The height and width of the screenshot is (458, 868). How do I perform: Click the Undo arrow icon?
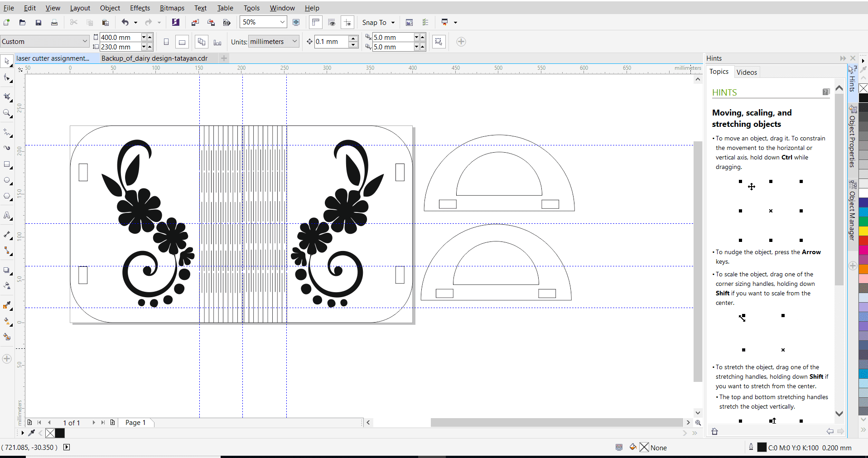[125, 22]
